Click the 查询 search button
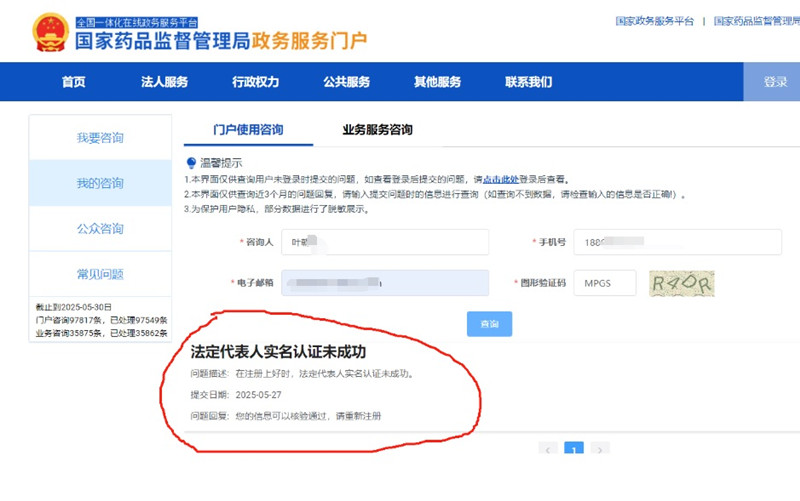The height and width of the screenshot is (501, 800). coord(489,323)
